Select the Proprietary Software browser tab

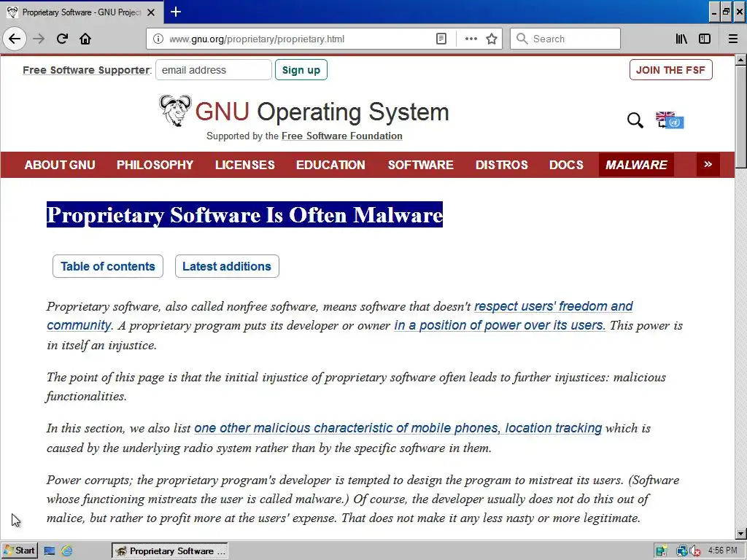(x=82, y=12)
